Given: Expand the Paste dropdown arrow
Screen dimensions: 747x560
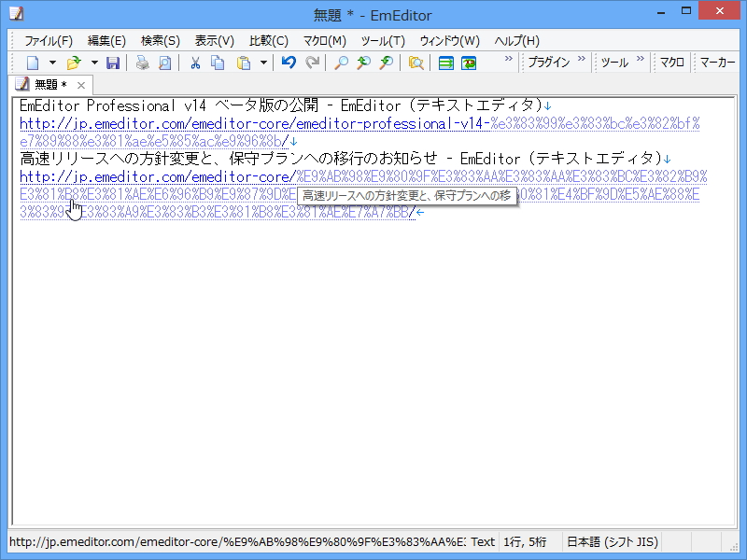Looking at the screenshot, I should (x=263, y=63).
